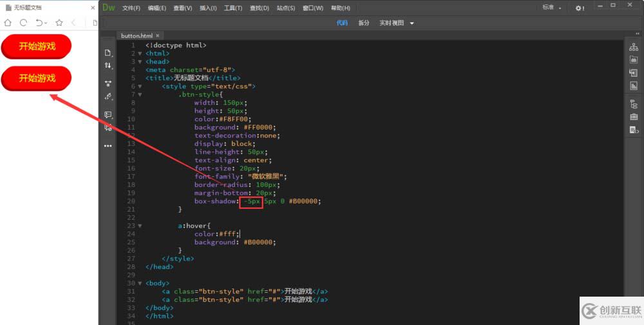Click the sync settings gear icon
The image size is (644, 325).
tap(580, 8)
